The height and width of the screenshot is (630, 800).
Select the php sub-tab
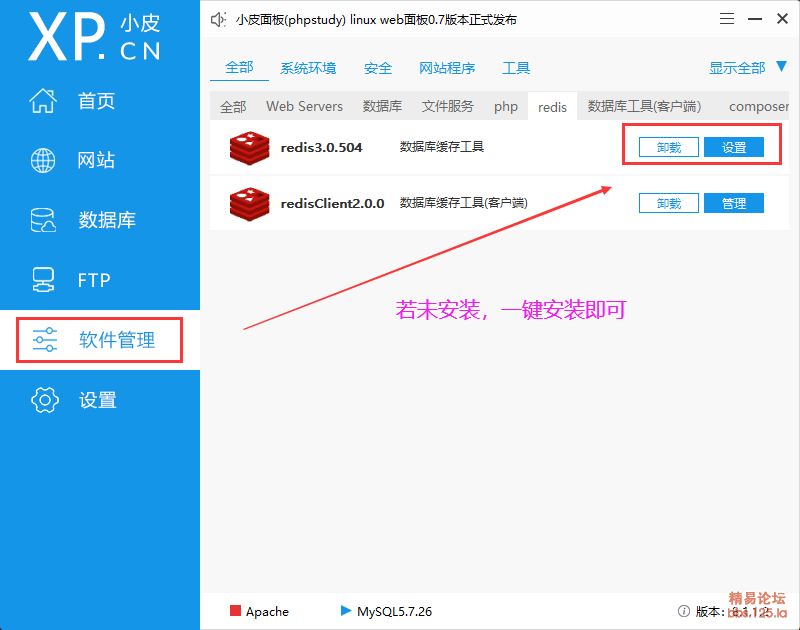pos(506,107)
